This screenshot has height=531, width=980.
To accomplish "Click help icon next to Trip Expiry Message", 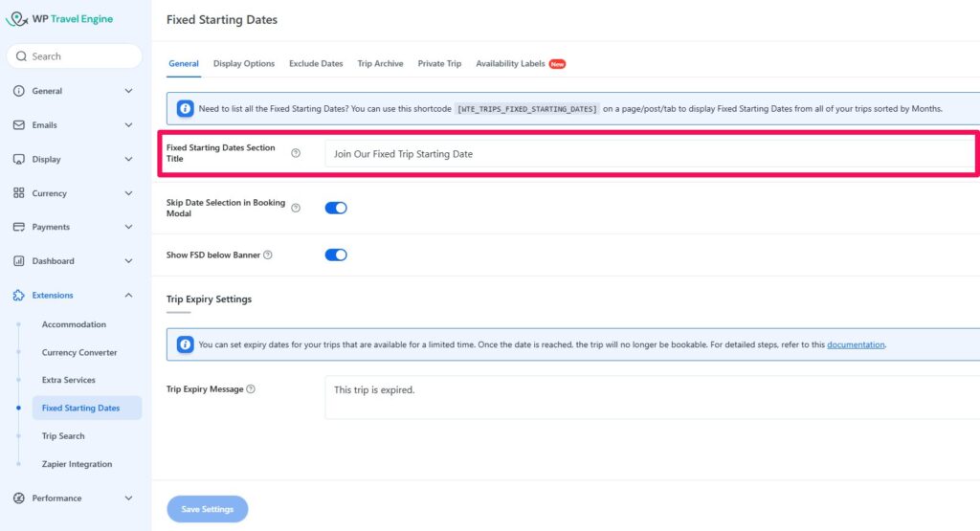I will 251,389.
